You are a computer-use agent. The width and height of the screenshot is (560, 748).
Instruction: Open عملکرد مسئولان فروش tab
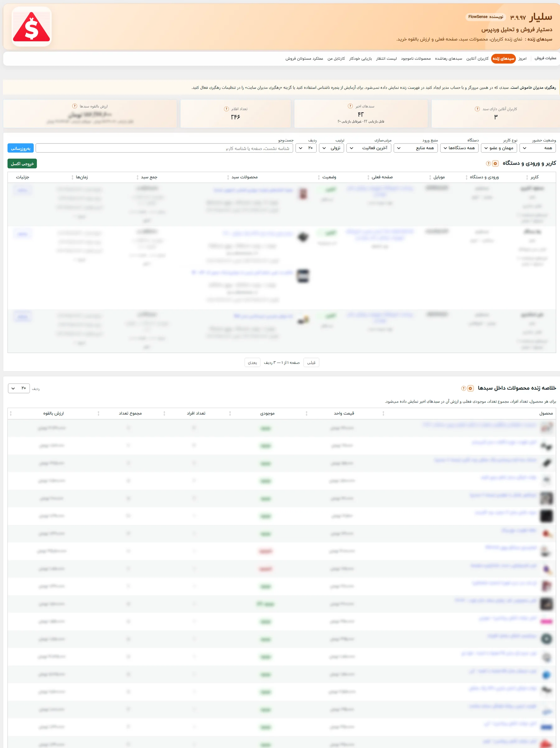tap(304, 59)
